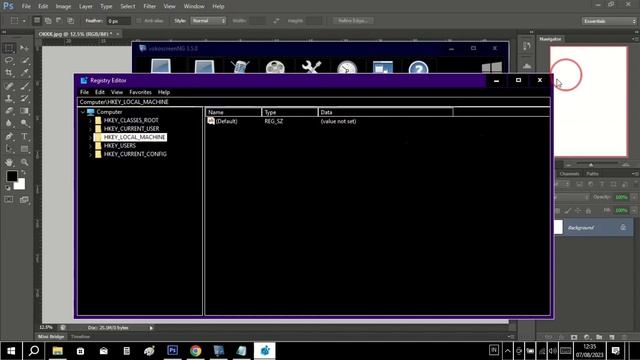Click the background color swatch

click(x=20, y=185)
